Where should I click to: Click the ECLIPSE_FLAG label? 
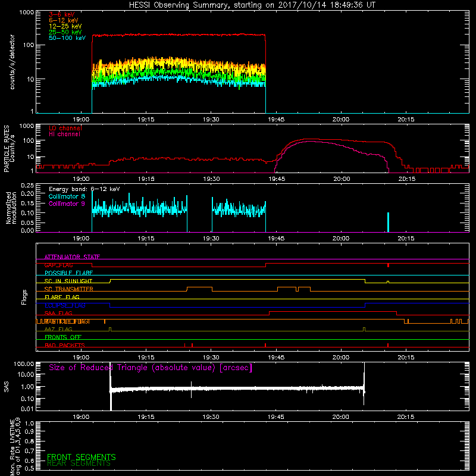coord(65,305)
